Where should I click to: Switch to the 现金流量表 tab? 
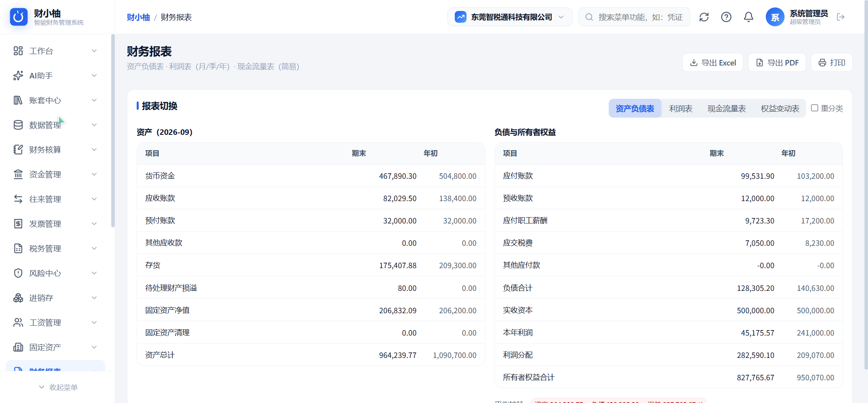click(x=727, y=109)
